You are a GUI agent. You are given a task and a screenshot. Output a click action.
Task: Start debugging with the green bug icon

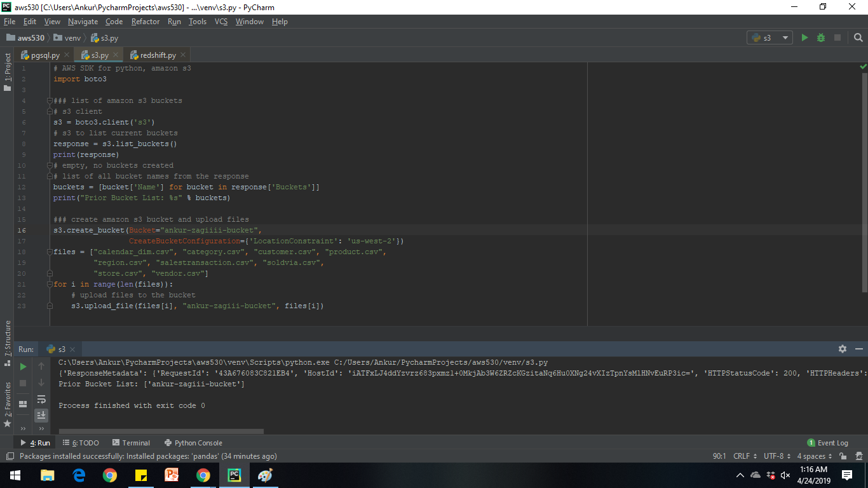(821, 37)
